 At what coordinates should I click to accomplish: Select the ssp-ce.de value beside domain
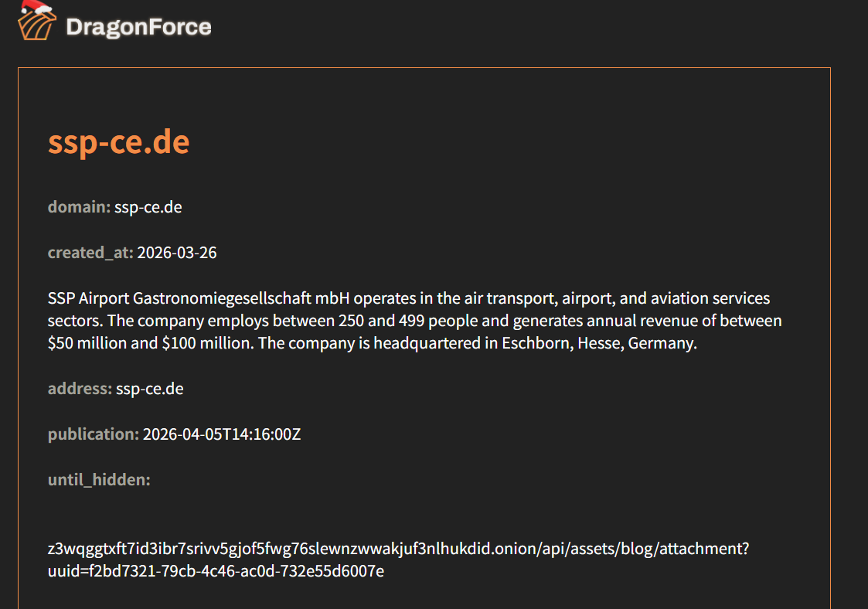tap(148, 207)
